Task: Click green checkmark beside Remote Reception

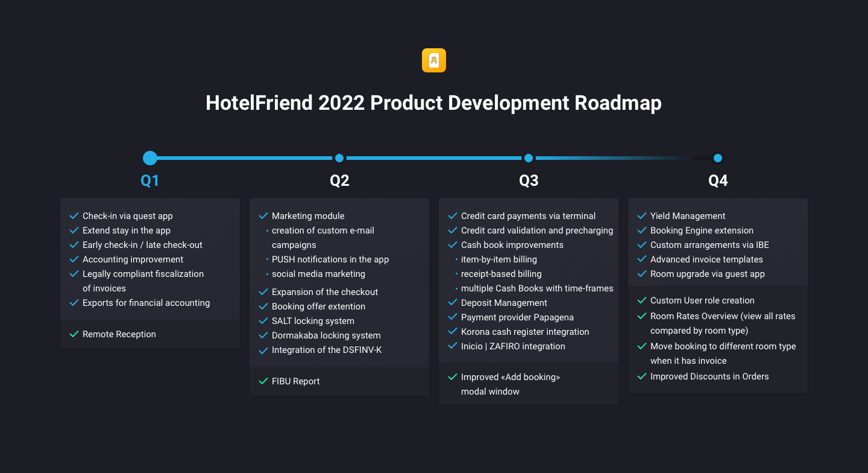Action: [74, 334]
